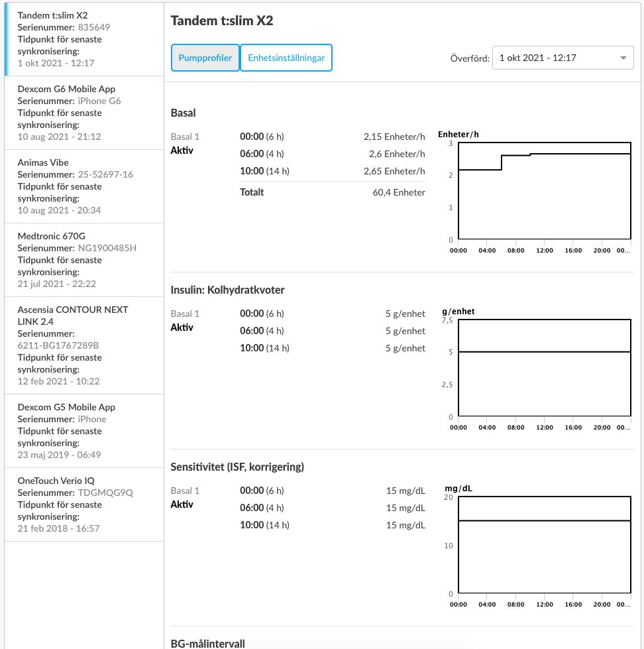Click the Aktiv label under Basal section
644x649 pixels.
coord(182,150)
